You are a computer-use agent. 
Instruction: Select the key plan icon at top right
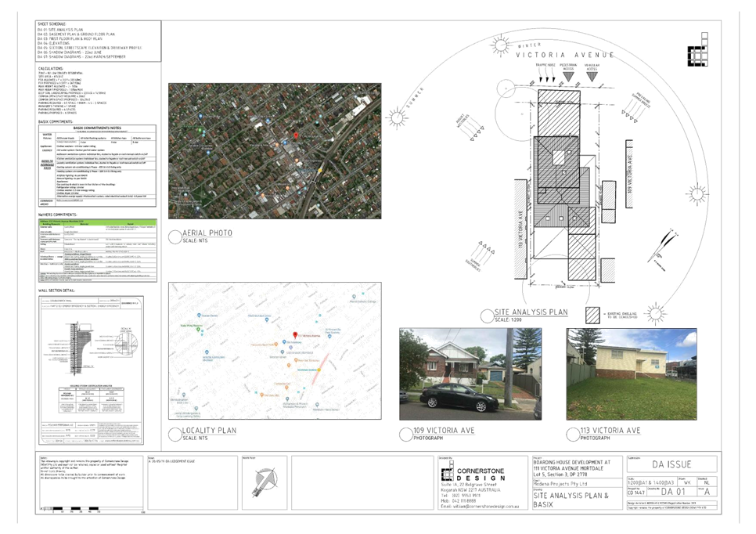[697, 56]
